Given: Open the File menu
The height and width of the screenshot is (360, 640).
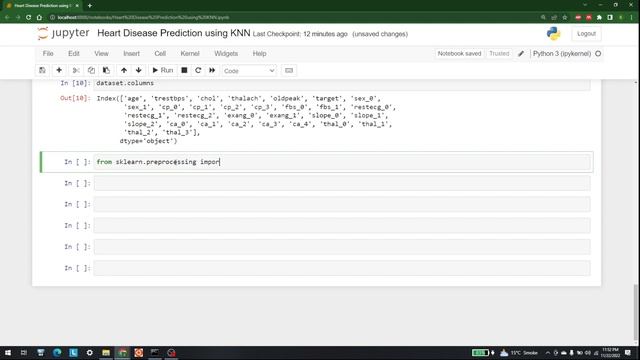Looking at the screenshot, I should [x=48, y=53].
